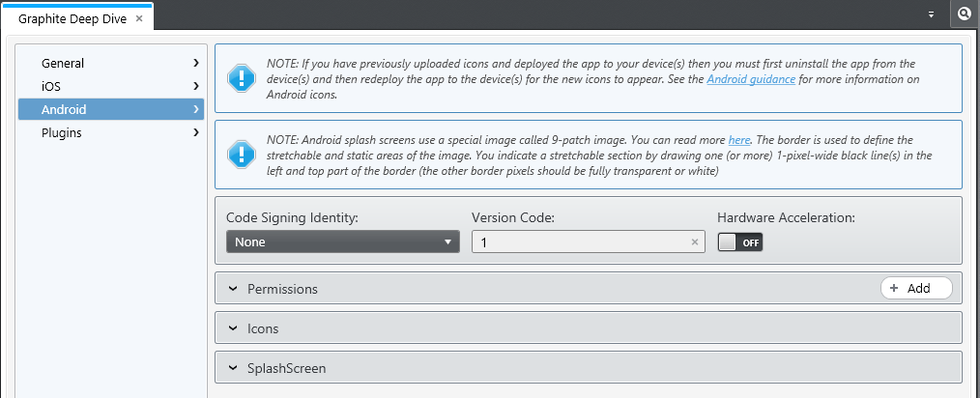The height and width of the screenshot is (398, 980).
Task: Expand the SplashScreen section
Action: pos(589,368)
